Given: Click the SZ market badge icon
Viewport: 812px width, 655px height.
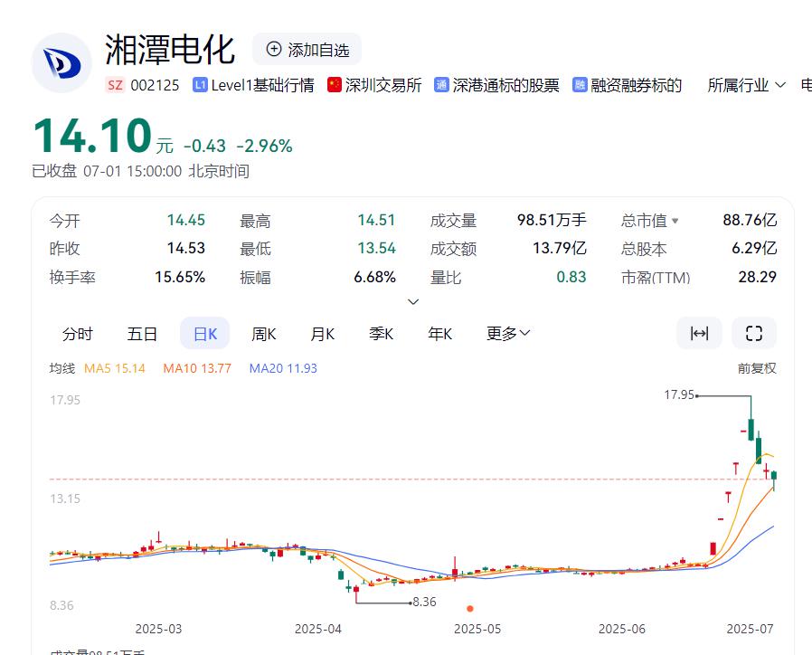Looking at the screenshot, I should click(115, 85).
